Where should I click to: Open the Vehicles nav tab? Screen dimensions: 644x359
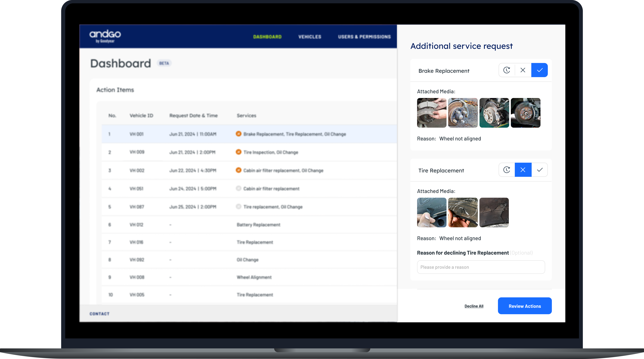310,37
